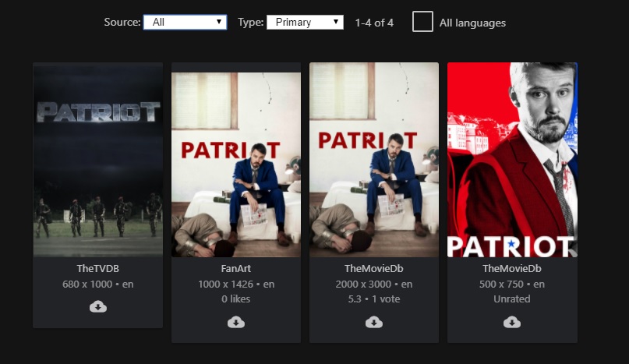
Task: Download the FanArt 1000 x 1426 poster
Action: tap(236, 322)
